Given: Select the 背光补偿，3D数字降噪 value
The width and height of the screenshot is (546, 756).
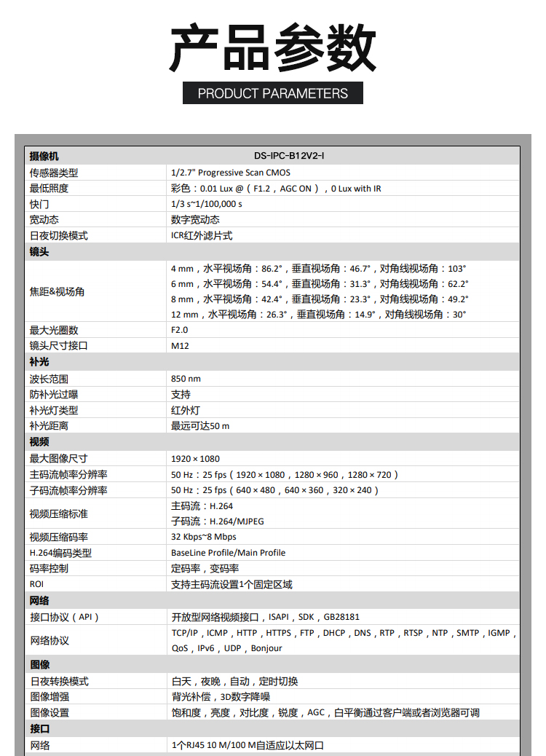Looking at the screenshot, I should coord(221,697).
